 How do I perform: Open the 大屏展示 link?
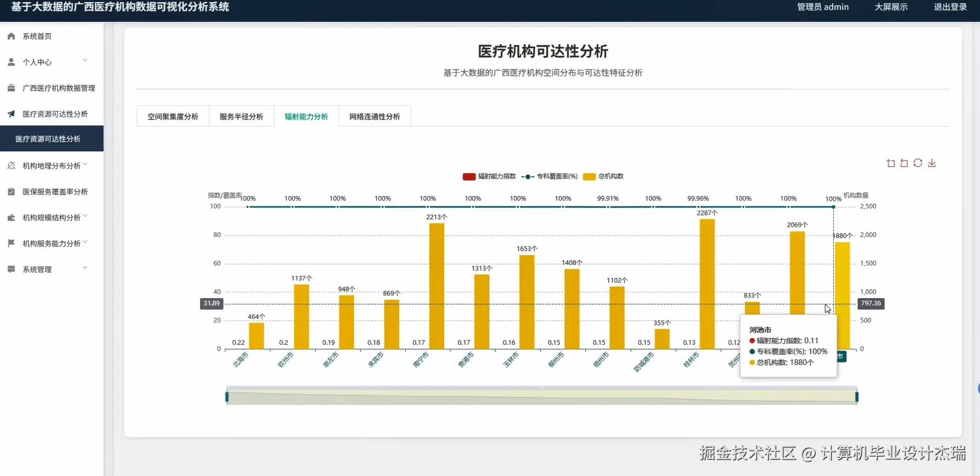pyautogui.click(x=891, y=7)
